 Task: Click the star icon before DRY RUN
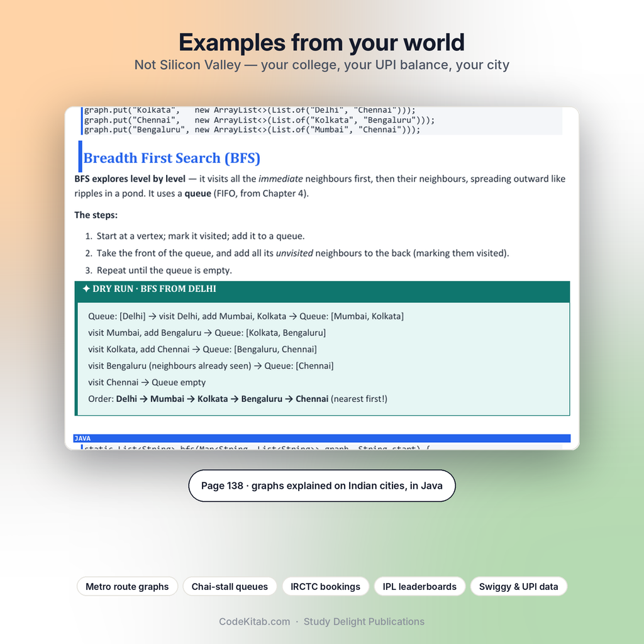pos(86,289)
